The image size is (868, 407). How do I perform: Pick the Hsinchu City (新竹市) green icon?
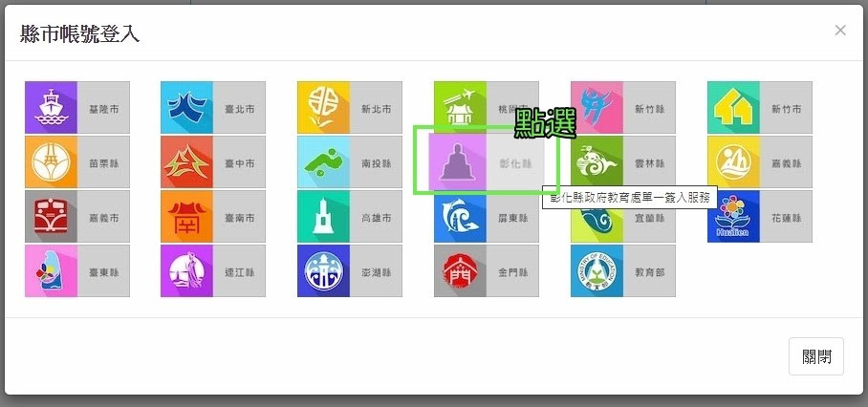click(733, 108)
